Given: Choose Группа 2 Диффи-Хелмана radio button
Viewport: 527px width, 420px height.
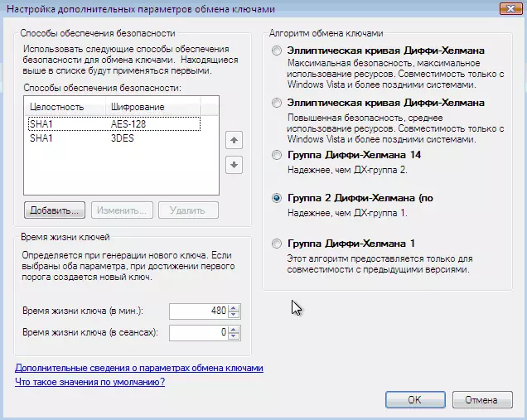Looking at the screenshot, I should (277, 199).
